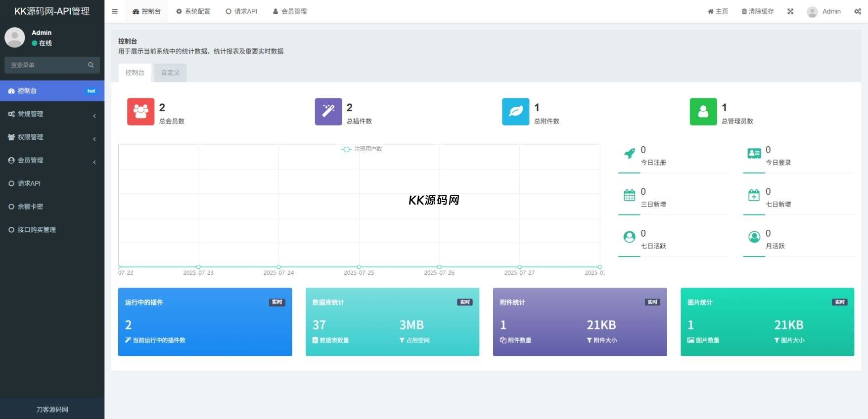Click the rocket icon for 今日注册

[629, 154]
